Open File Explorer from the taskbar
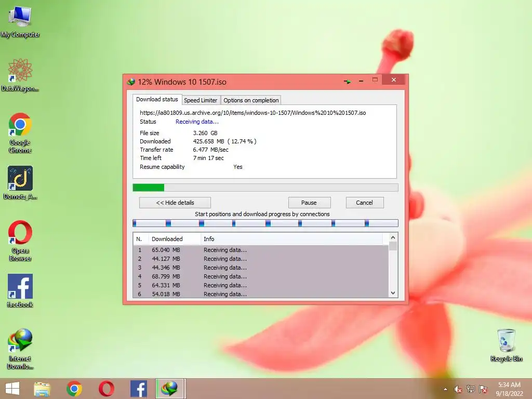 (42, 389)
